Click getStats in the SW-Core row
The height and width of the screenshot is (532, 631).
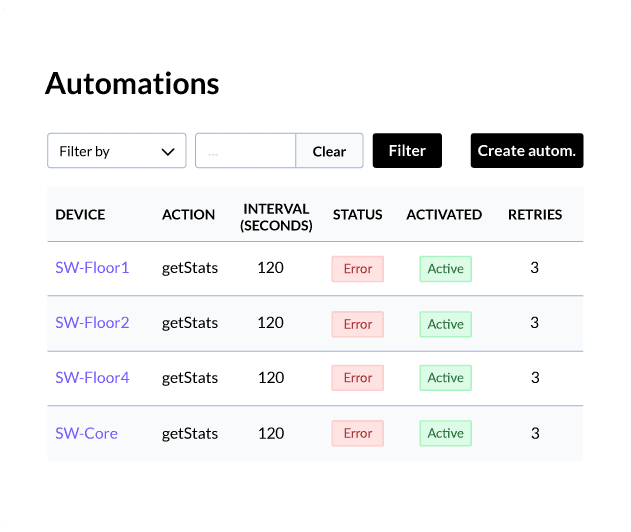190,434
